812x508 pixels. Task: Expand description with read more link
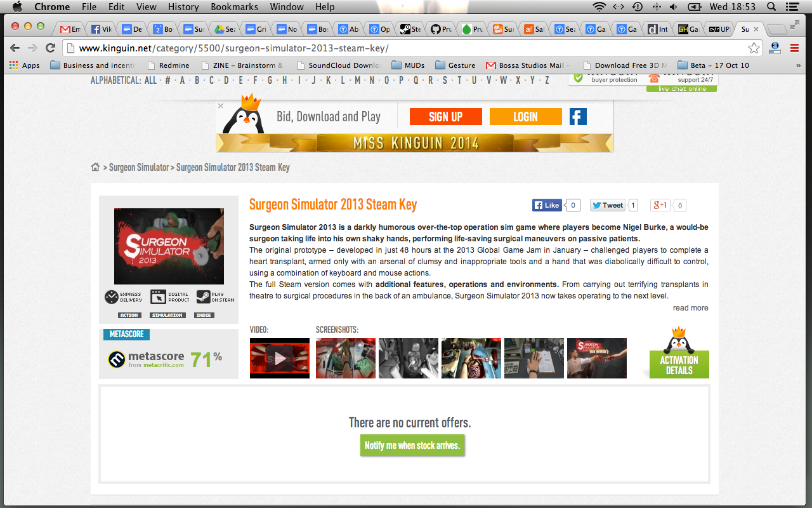(690, 308)
